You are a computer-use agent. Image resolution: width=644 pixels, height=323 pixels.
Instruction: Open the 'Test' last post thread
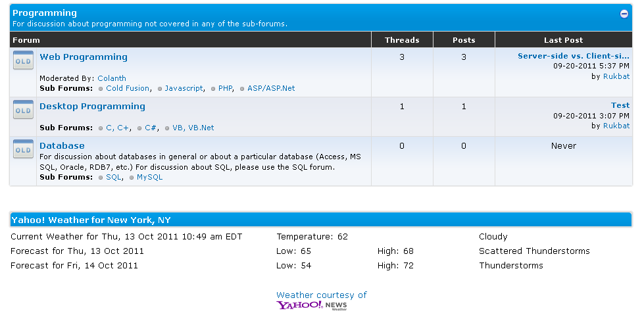(620, 105)
